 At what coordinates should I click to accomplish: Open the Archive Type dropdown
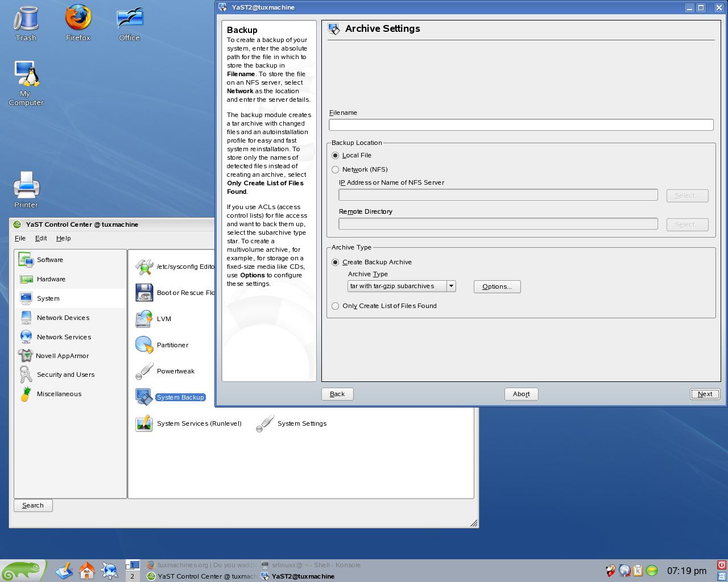coord(402,286)
